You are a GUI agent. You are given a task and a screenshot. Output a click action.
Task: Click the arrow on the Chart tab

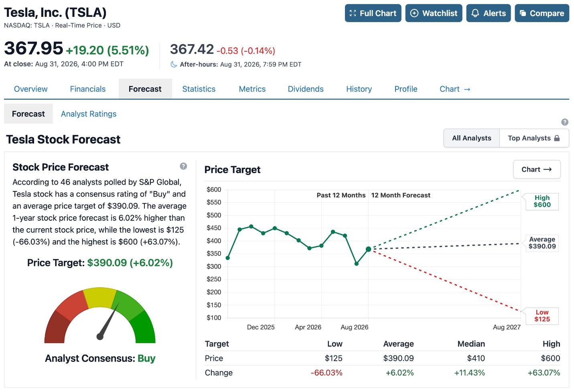[467, 89]
